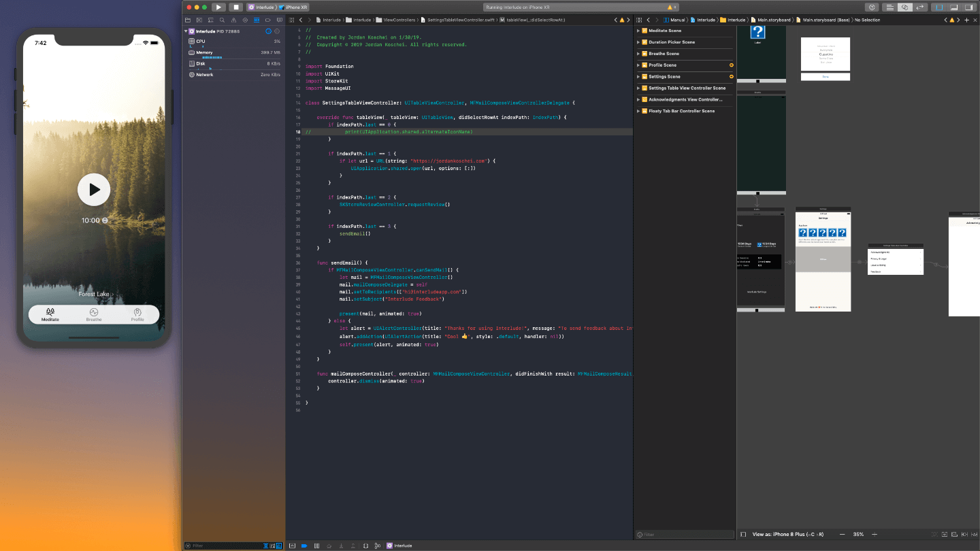Viewport: 980px width, 551px height.
Task: Toggle the debug area panel
Action: pos(953,7)
